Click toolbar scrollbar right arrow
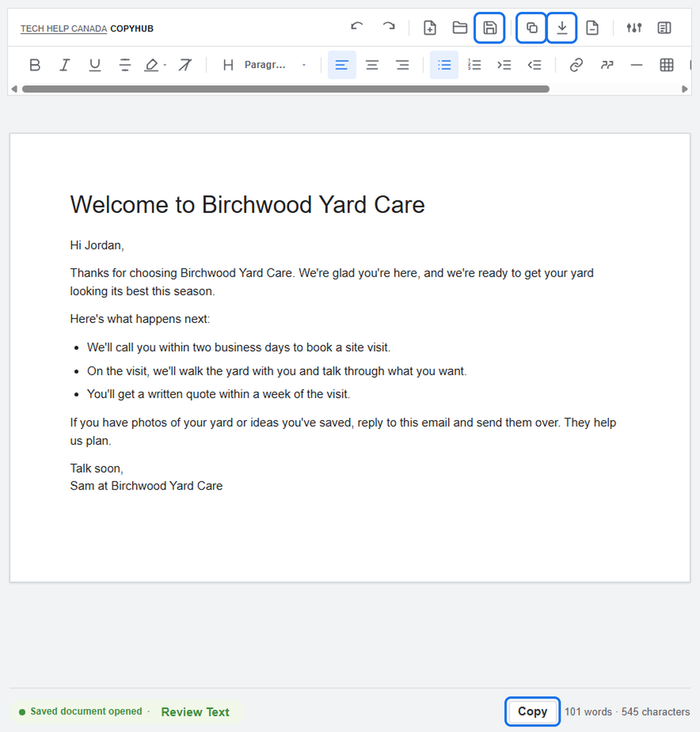Viewport: 700px width, 732px height. coord(685,89)
